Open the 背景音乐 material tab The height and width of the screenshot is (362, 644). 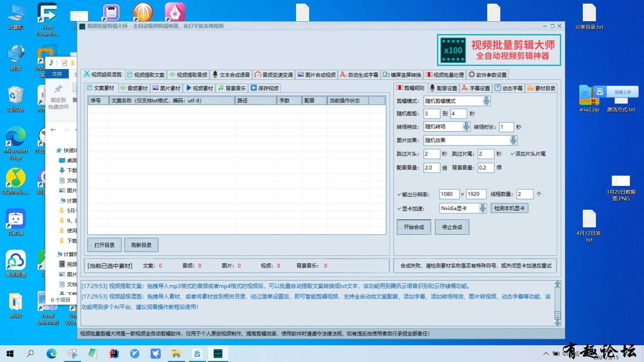coord(232,88)
